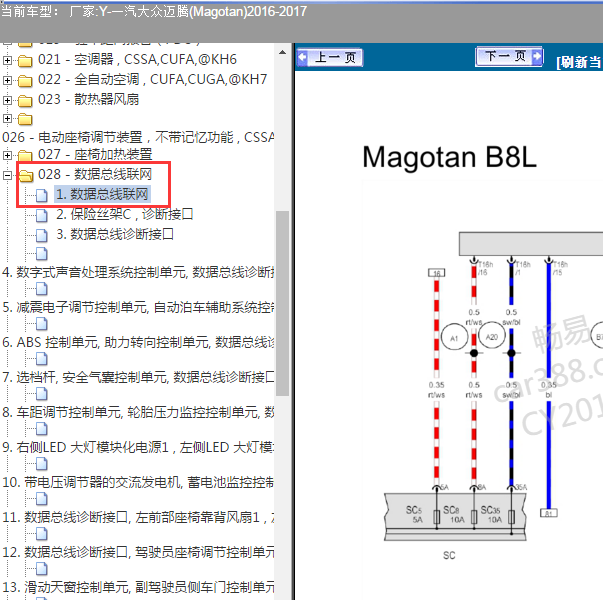
Task: Open page 13. 滑动天窗控制单元
Action: point(138,587)
